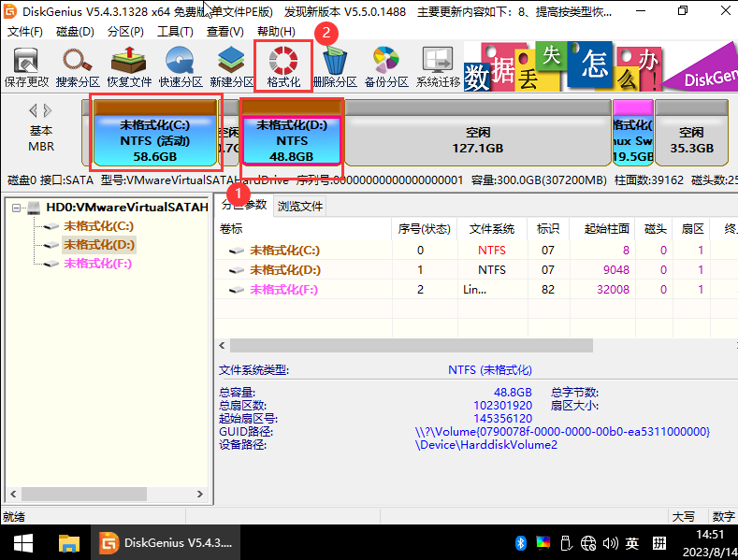Collapse the HD0:VMwareVirtualSATAH tree node
The height and width of the screenshot is (560, 738).
coord(17,208)
